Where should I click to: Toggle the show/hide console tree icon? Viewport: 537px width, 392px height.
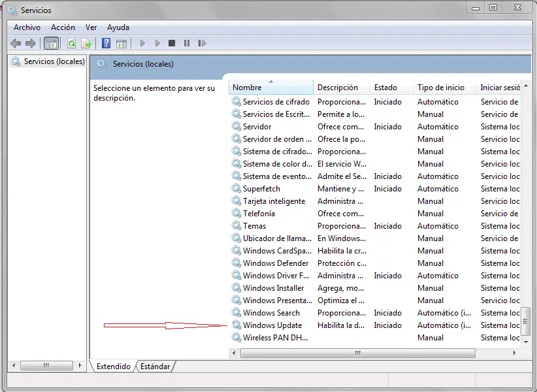point(52,44)
